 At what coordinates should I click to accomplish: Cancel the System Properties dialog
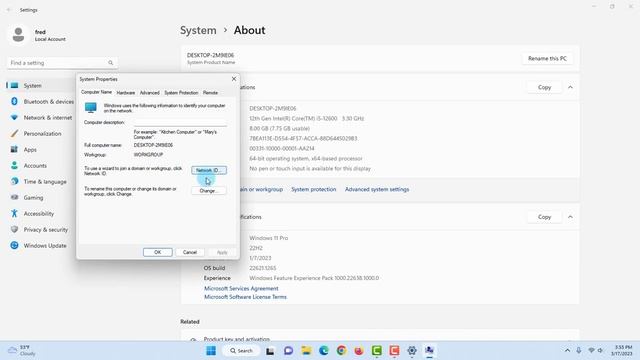pyautogui.click(x=190, y=252)
